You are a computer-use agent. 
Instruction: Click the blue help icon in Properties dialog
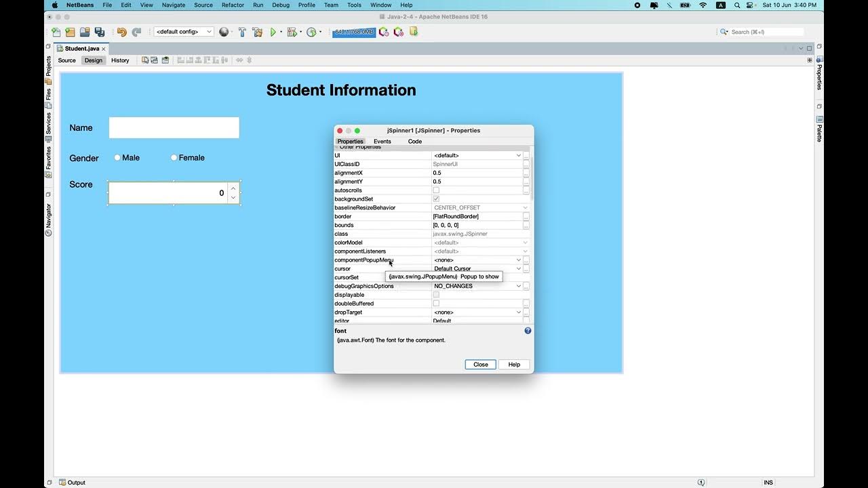[528, 331]
